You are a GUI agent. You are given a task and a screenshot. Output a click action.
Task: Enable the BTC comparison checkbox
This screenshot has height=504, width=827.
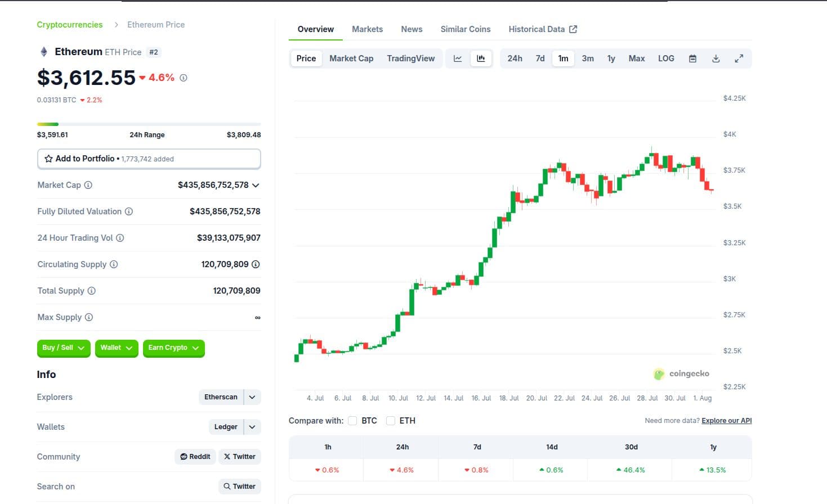(x=352, y=420)
